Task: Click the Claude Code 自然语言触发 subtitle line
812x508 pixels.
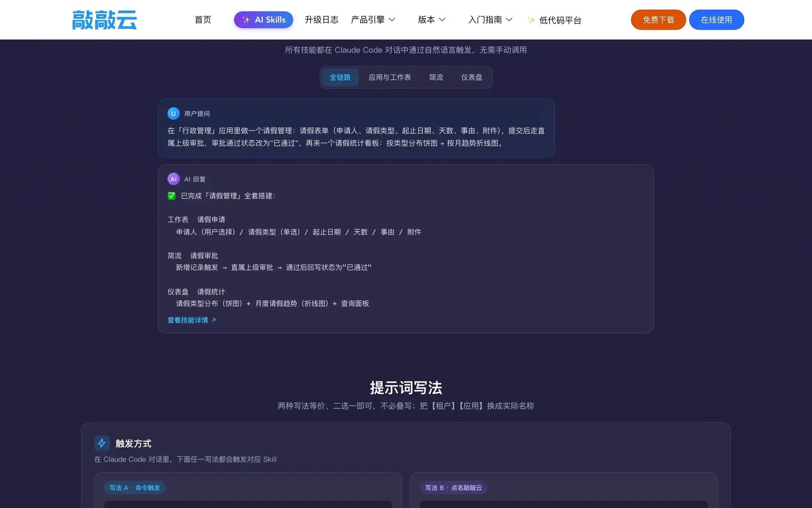Action: pos(406,50)
